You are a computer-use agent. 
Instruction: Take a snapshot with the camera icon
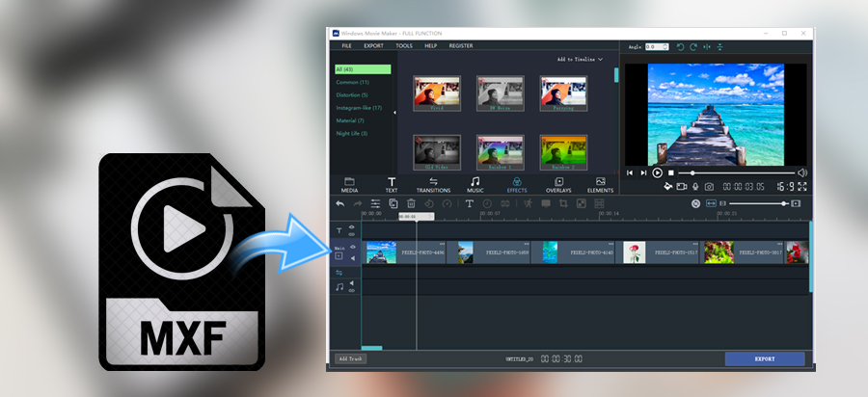pyautogui.click(x=709, y=187)
